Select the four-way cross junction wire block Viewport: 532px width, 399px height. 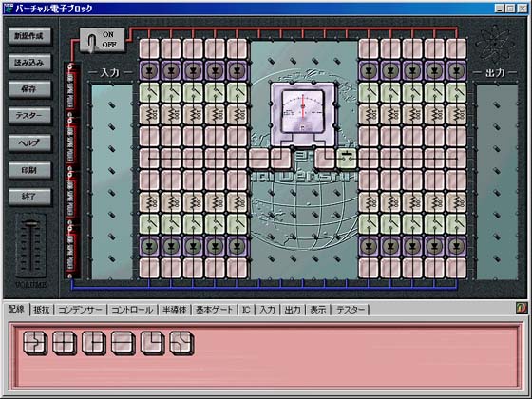click(64, 343)
